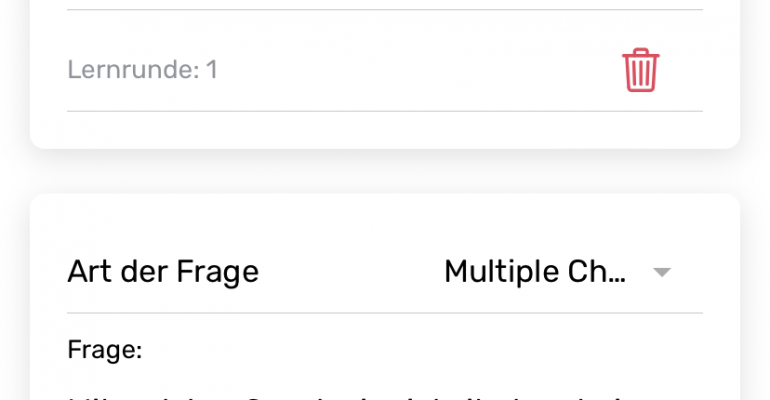Click the truncated Multiple Choice text
The image size is (770, 400).
point(535,271)
